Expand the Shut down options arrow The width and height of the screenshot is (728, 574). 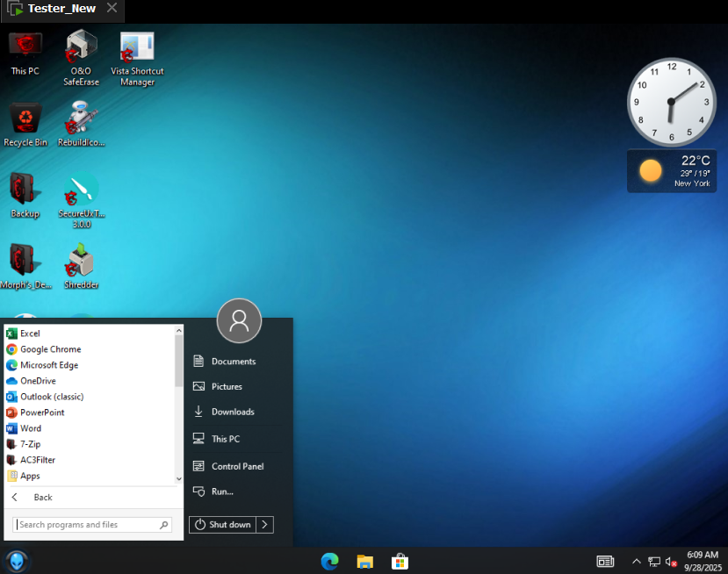coord(265,525)
